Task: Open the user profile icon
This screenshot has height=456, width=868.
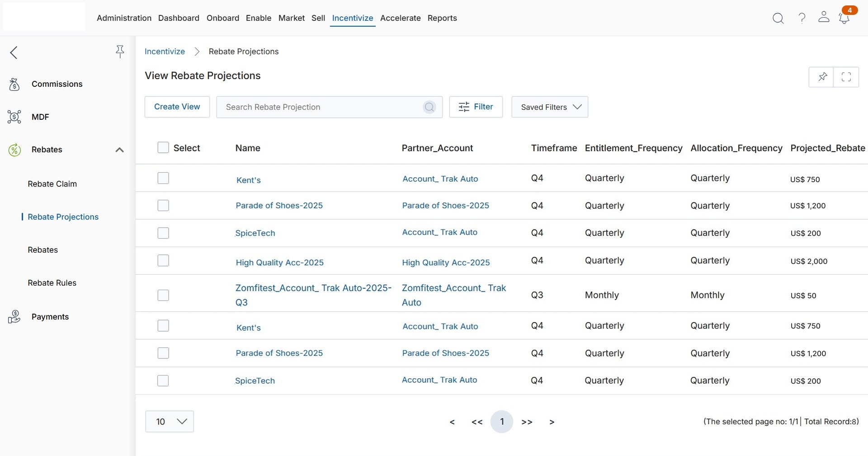Action: (x=824, y=17)
